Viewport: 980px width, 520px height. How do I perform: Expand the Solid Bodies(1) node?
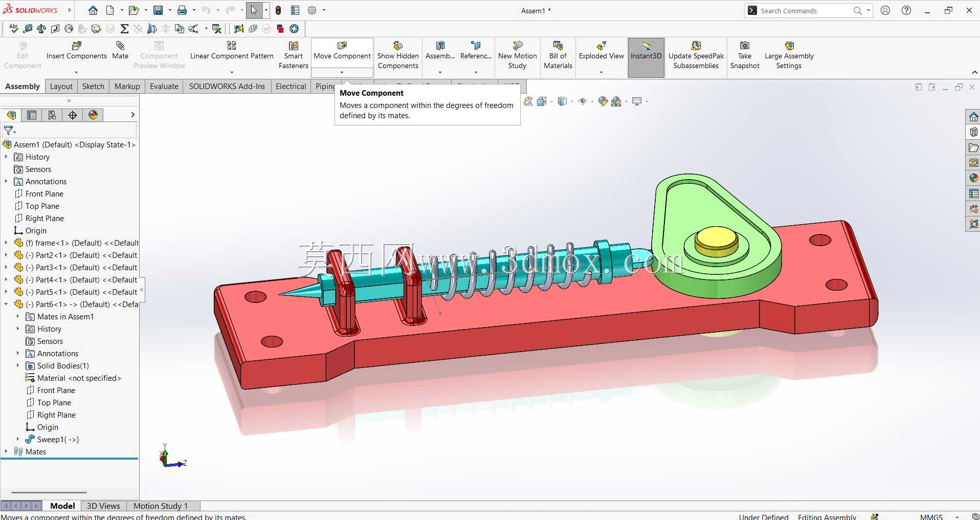tap(18, 366)
